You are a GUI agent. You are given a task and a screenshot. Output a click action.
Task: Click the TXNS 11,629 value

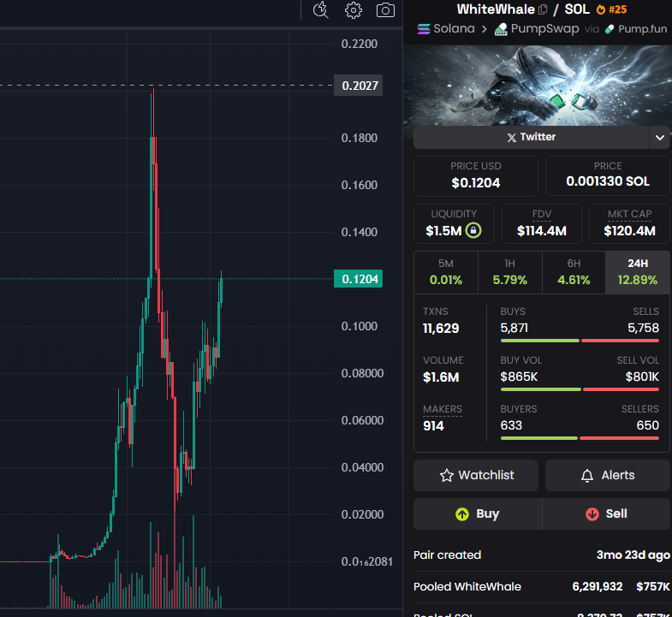(x=441, y=329)
